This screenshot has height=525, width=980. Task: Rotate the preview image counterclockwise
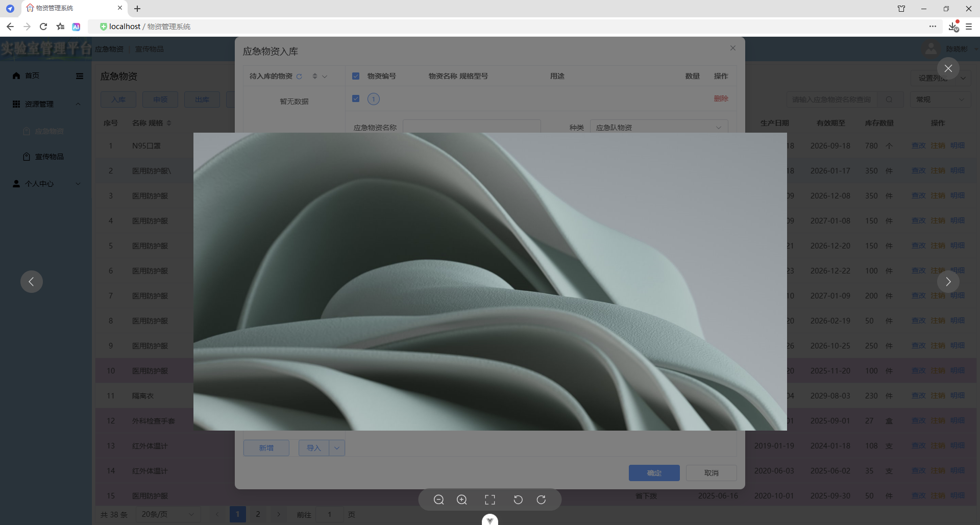[x=518, y=499]
